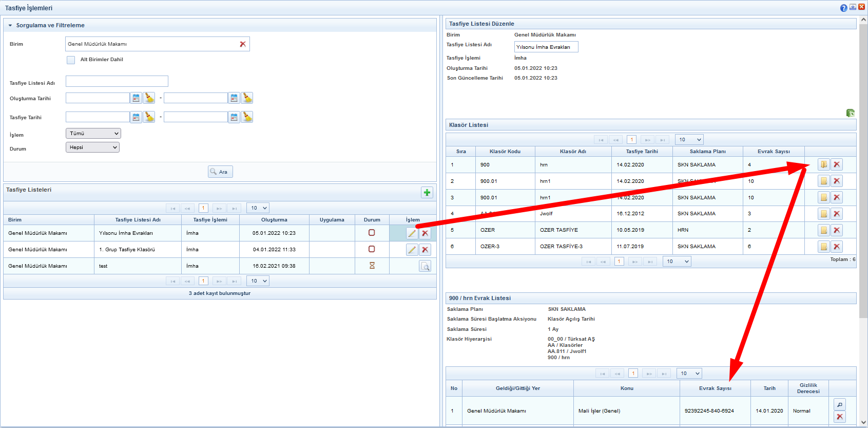Click the export icon above Klasör Listesi
The width and height of the screenshot is (868, 428).
click(x=850, y=113)
